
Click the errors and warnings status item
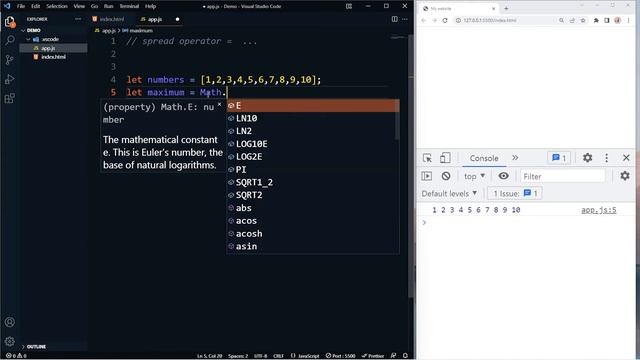tap(16, 356)
